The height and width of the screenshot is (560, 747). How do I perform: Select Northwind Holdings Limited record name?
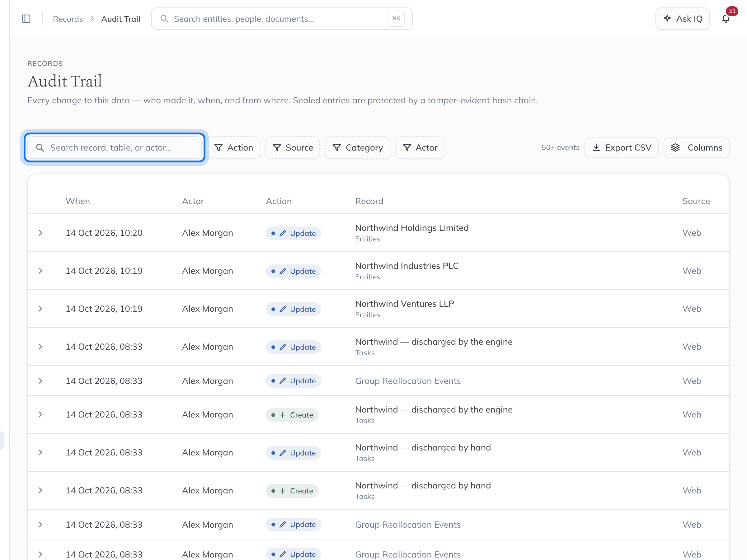412,228
